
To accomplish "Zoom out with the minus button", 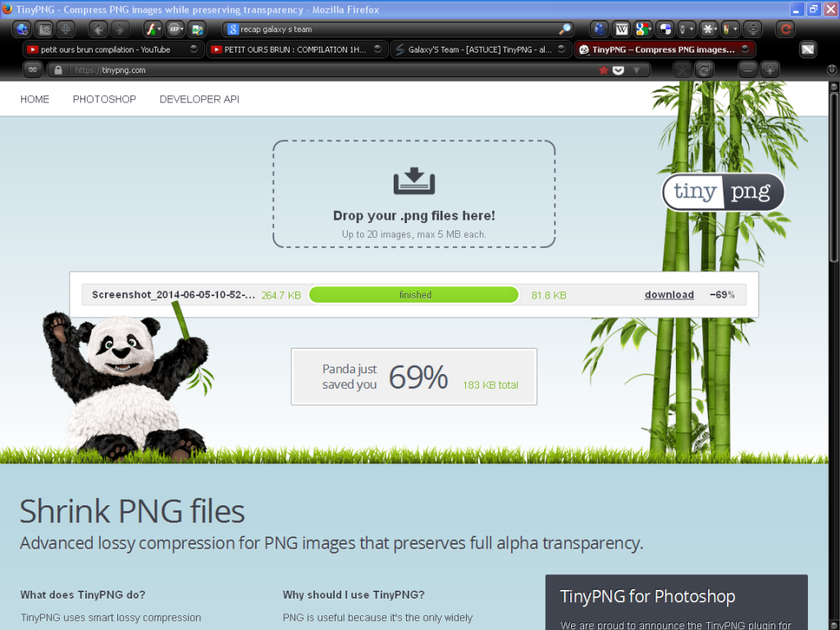I will (x=748, y=71).
